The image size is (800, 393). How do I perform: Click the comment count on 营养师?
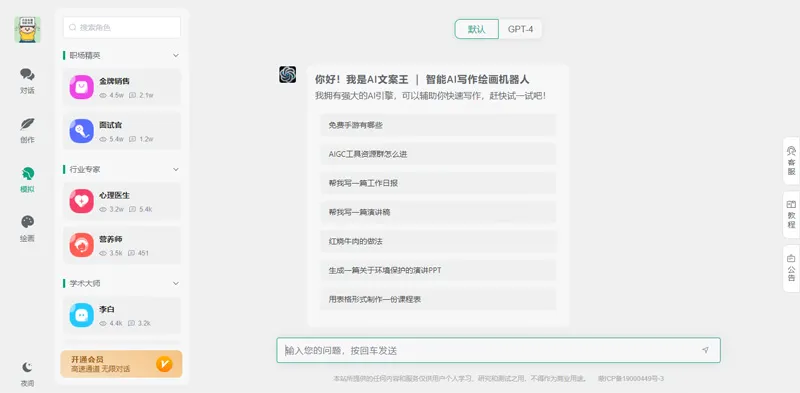pos(139,253)
